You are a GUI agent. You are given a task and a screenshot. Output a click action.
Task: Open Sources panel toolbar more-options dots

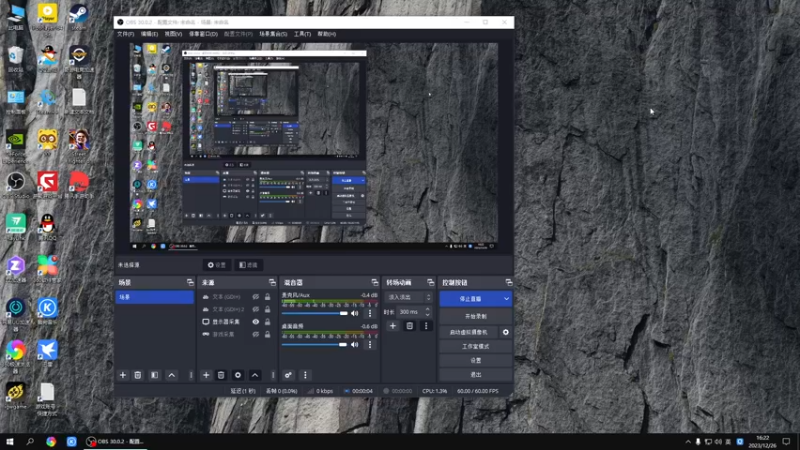(273, 375)
